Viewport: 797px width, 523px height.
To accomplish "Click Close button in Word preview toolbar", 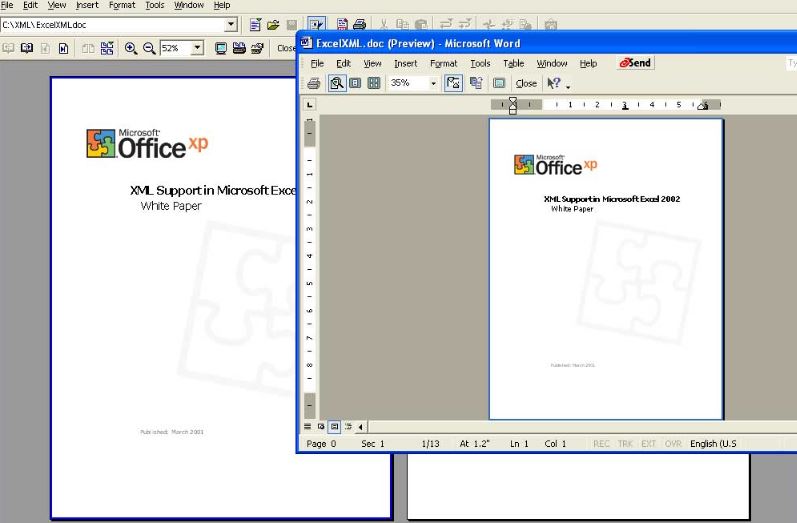I will pos(526,83).
